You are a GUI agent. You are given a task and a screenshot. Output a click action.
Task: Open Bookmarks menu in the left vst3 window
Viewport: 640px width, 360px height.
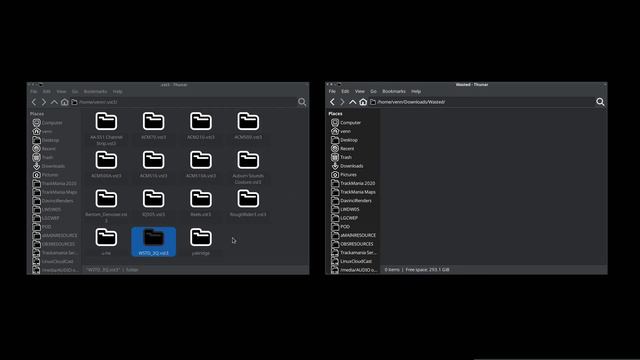[96, 91]
